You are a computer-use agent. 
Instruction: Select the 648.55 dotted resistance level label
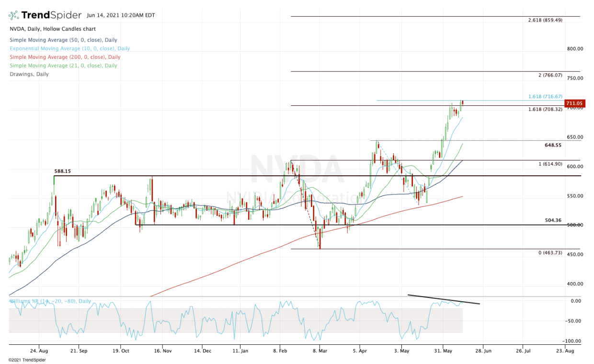(x=553, y=145)
